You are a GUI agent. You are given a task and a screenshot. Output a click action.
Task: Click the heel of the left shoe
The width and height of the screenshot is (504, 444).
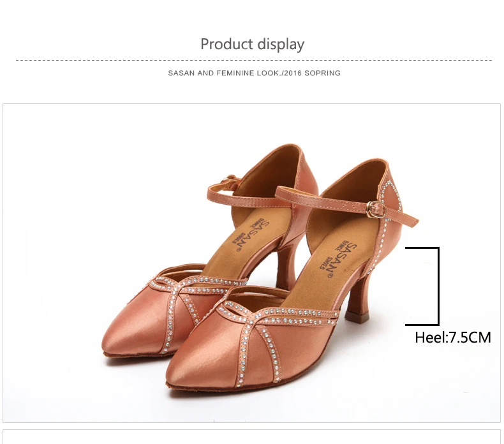coord(288,265)
